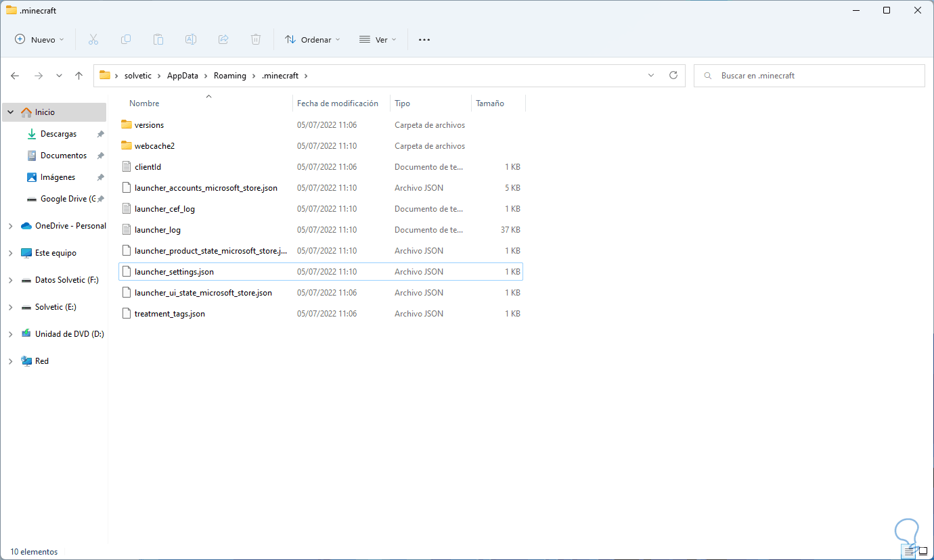Viewport: 934px width, 560px height.
Task: Open the Ver view menu
Action: [x=377, y=40]
